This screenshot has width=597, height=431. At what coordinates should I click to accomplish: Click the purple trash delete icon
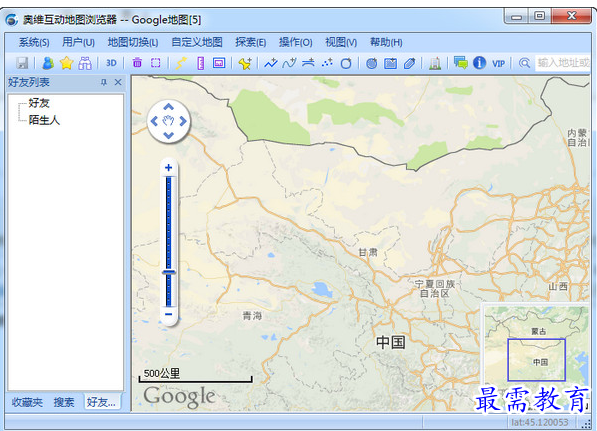pos(137,63)
